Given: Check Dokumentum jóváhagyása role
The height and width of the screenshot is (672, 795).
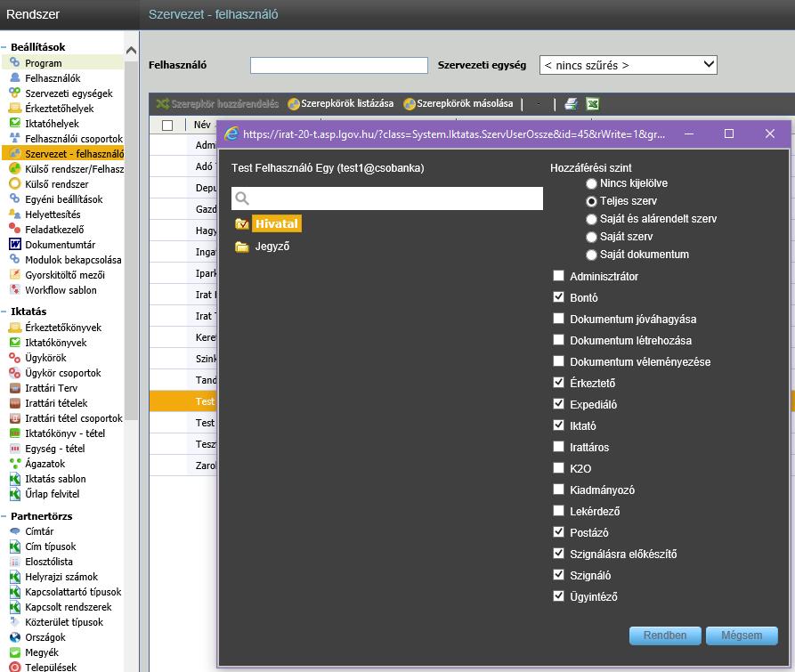Looking at the screenshot, I should [x=559, y=319].
